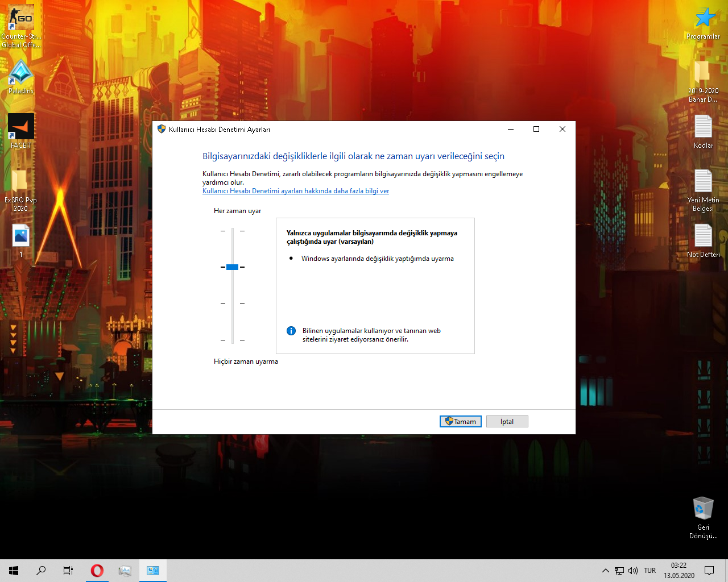Show hidden system tray icons
Image resolution: width=728 pixels, height=582 pixels.
point(605,571)
